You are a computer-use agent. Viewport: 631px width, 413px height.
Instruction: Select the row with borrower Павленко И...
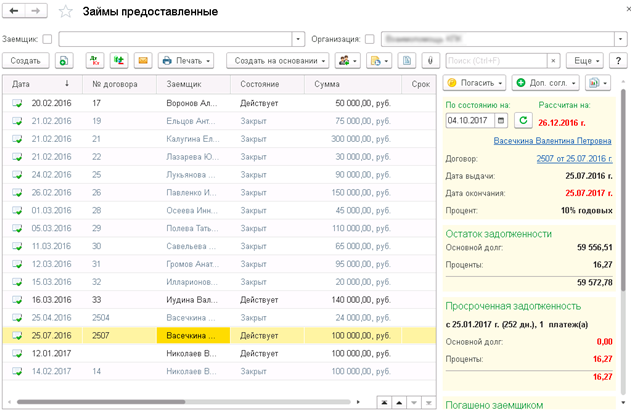(219, 192)
